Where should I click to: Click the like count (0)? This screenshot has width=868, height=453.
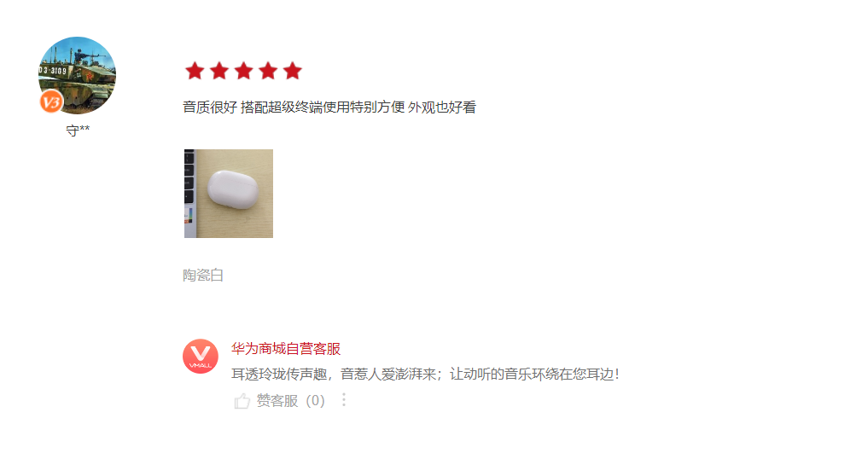tap(316, 400)
